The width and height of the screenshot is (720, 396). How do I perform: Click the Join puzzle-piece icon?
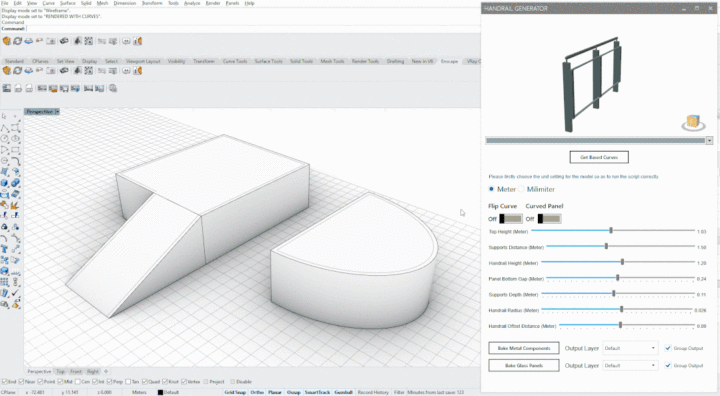pos(5,205)
